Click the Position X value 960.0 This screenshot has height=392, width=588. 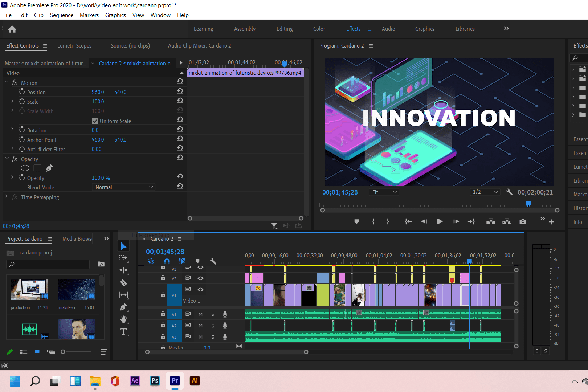pos(98,92)
